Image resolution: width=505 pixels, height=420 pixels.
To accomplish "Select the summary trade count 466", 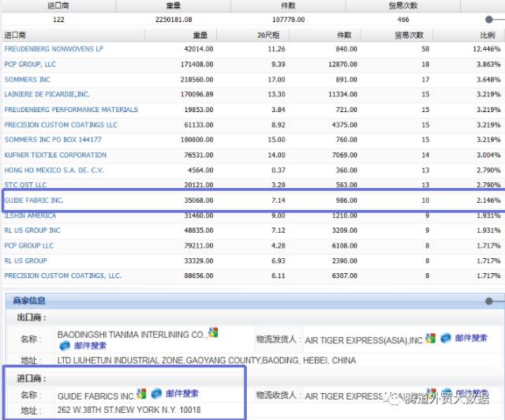I will coord(403,20).
